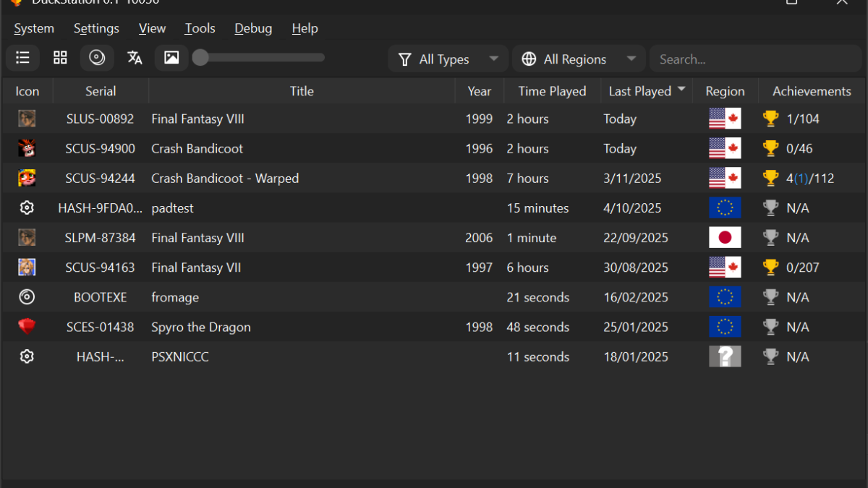Image resolution: width=868 pixels, height=488 pixels.
Task: Click the Spyro the Dragon gem icon
Action: 27,327
